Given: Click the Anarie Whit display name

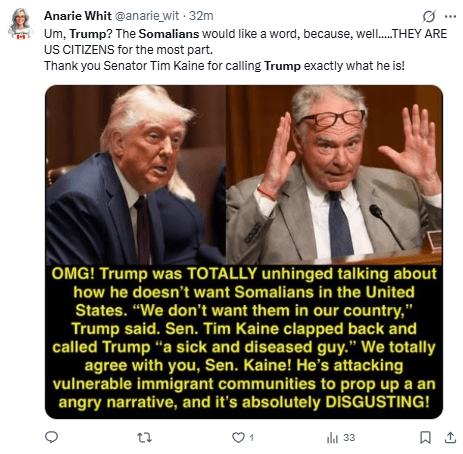Looking at the screenshot, I should (x=78, y=16).
